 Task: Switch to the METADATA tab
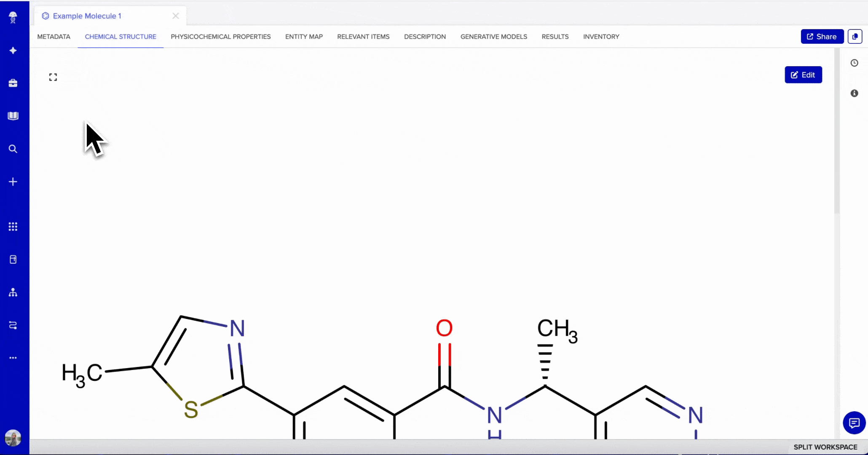coord(53,37)
